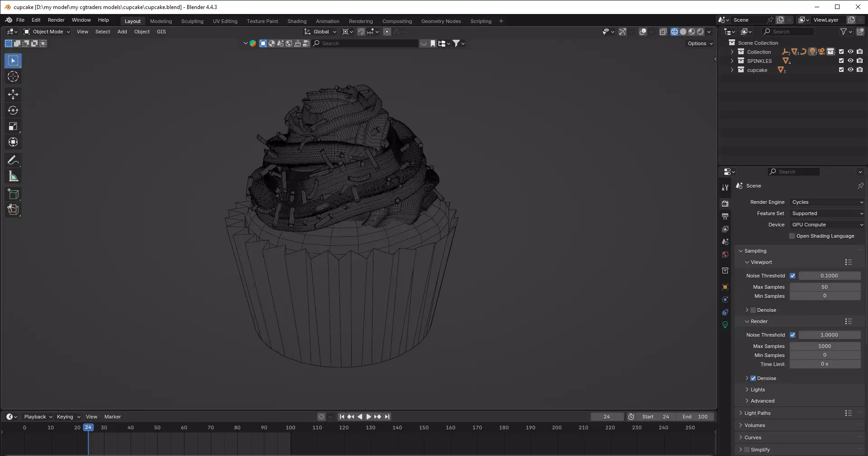
Task: Enable Viewport Denoise checkbox
Action: (x=753, y=310)
